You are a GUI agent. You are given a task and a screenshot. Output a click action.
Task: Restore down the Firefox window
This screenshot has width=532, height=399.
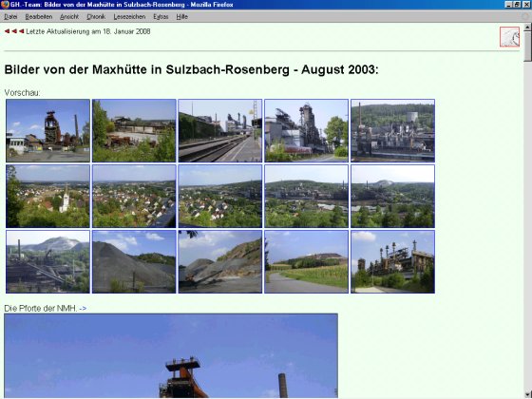pos(517,5)
